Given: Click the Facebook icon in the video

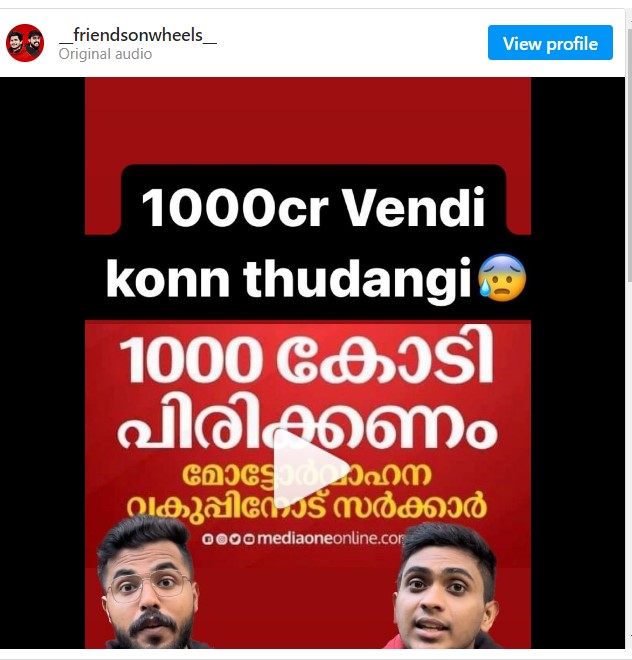Looking at the screenshot, I should point(207,539).
